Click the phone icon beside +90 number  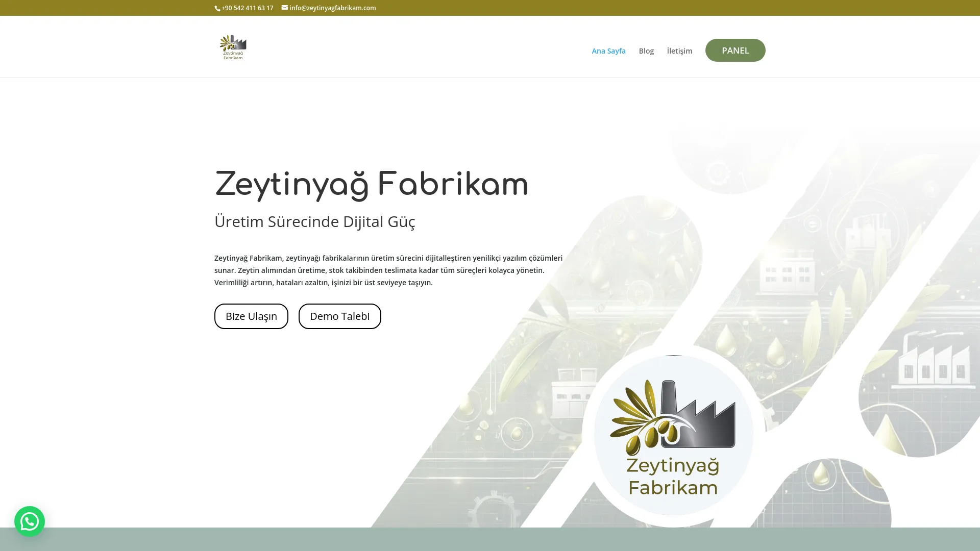coord(217,8)
